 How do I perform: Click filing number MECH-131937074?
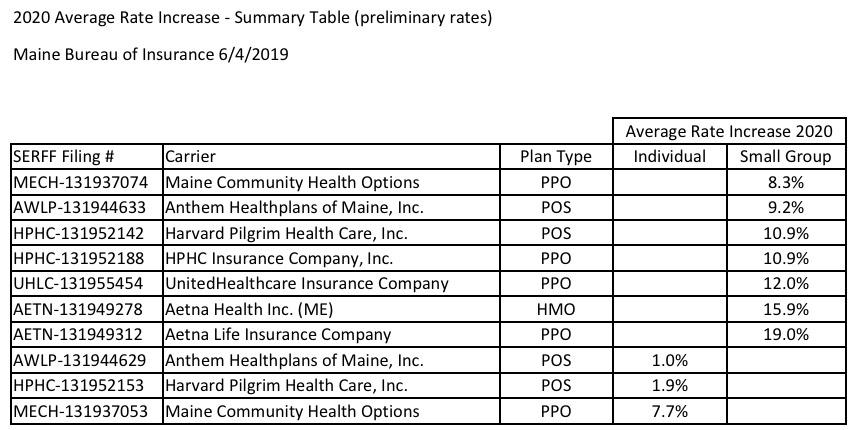tap(79, 182)
